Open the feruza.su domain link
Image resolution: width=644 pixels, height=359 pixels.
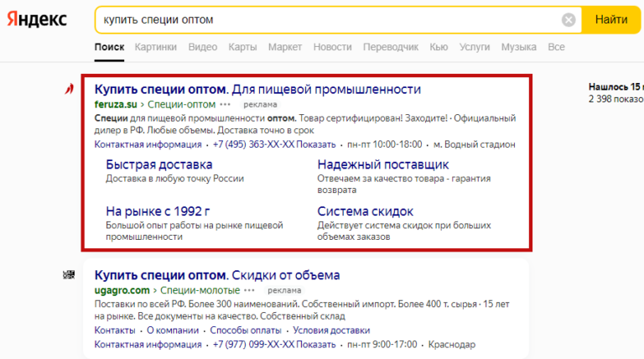click(116, 105)
